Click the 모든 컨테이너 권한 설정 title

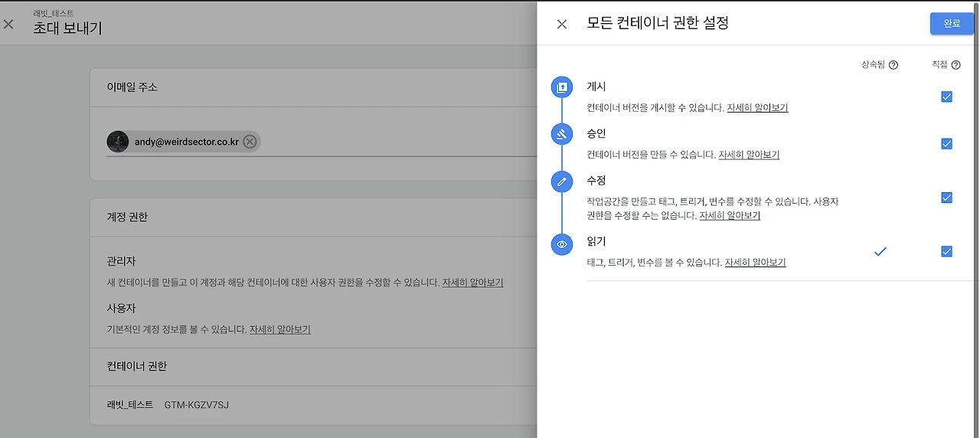(x=658, y=24)
